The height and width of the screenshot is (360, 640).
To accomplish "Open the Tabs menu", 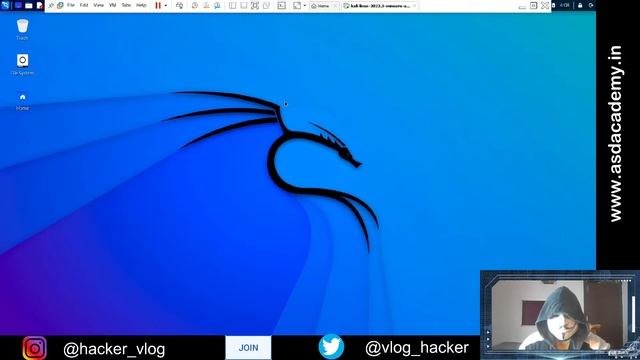I will (126, 5).
